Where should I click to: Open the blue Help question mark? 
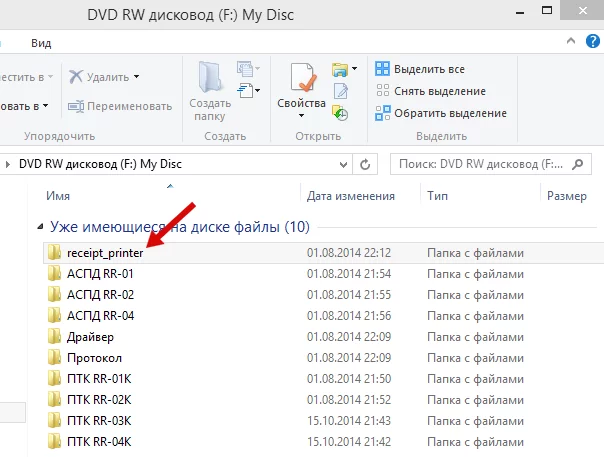(x=592, y=41)
